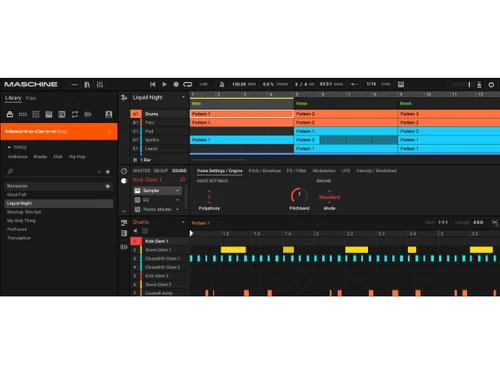Toggle favorites filter star beside search
The image size is (500, 375).
click(x=108, y=172)
